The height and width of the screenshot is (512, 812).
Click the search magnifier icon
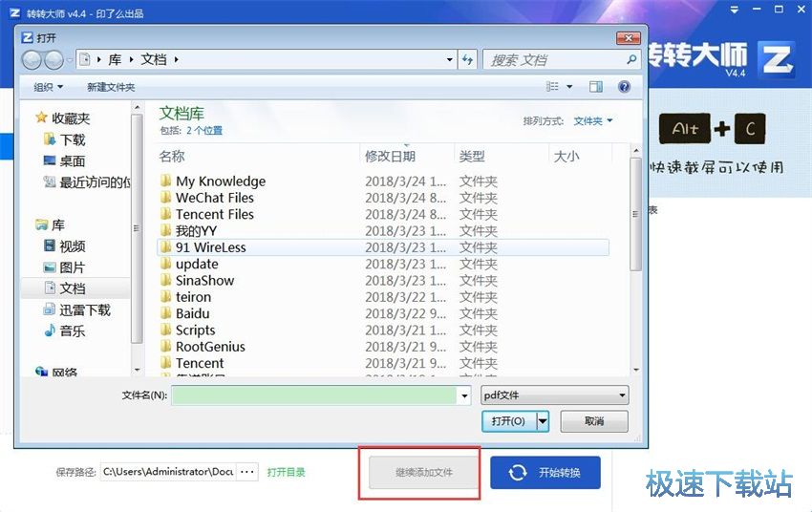(x=631, y=59)
